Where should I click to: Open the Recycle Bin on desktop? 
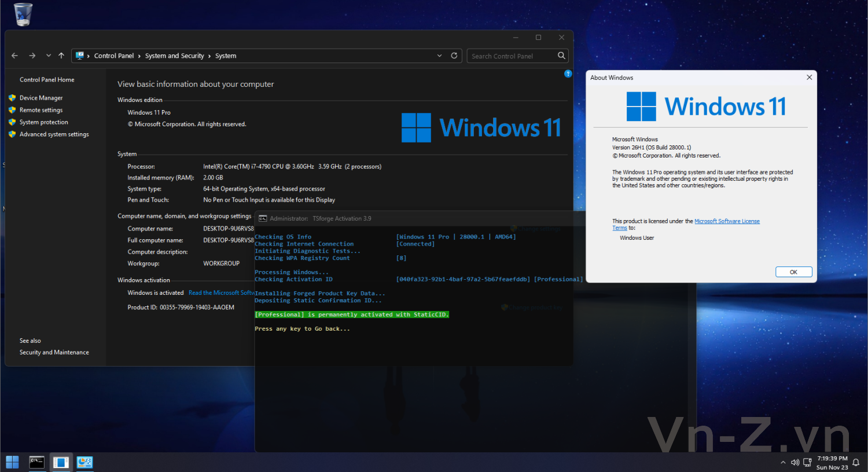(x=23, y=14)
